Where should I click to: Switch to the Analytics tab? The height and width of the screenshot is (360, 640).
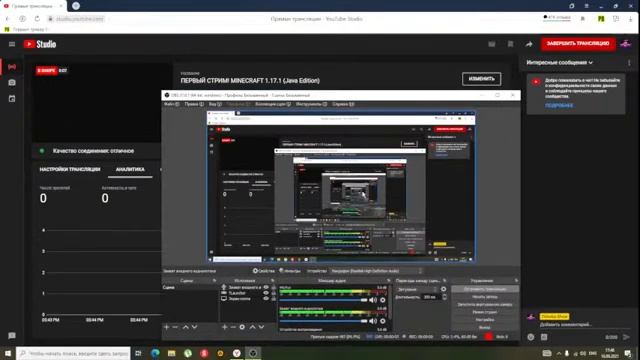click(x=130, y=169)
